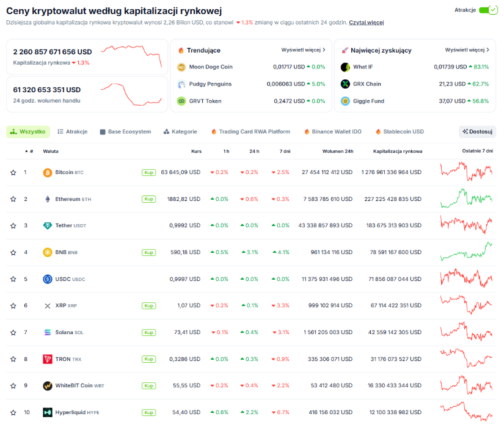Favorite Tether with its star
Viewport: 504px width, 427px height.
point(13,225)
